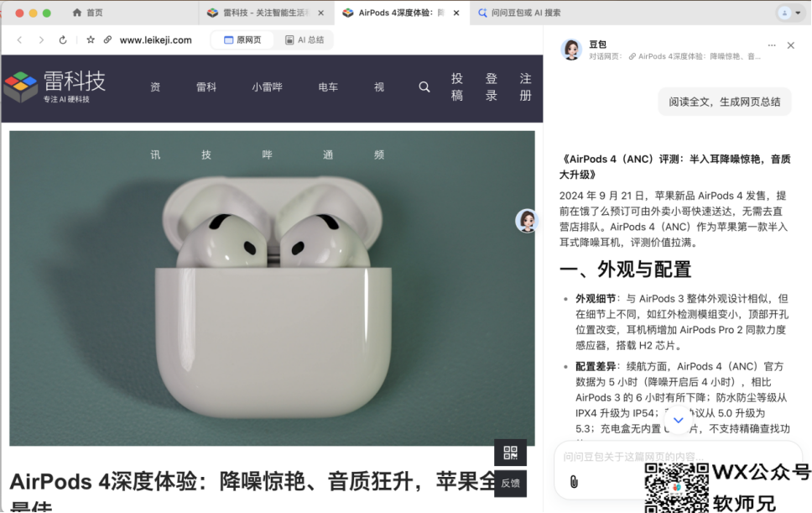This screenshot has height=513, width=812.
Task: Close the AirPods 4深度体验 tab
Action: pos(456,13)
